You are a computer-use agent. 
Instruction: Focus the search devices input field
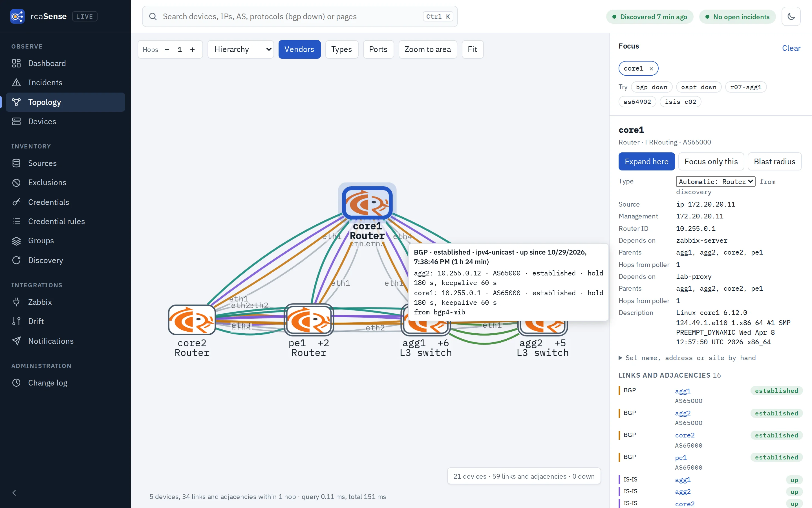pyautogui.click(x=300, y=16)
